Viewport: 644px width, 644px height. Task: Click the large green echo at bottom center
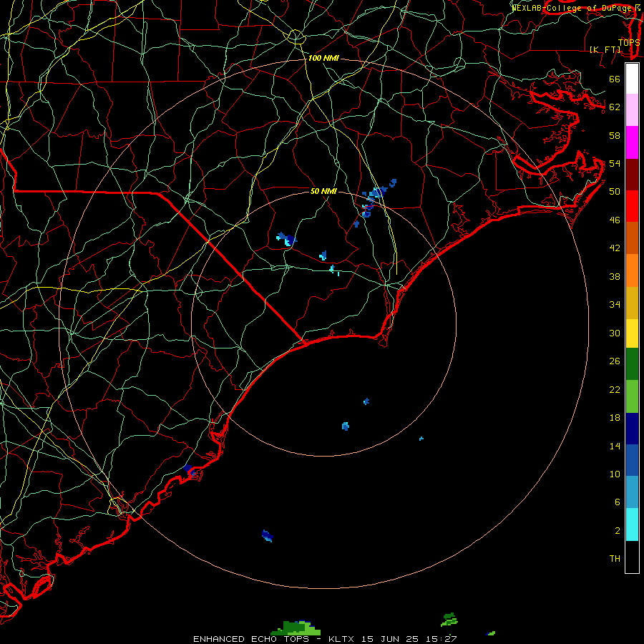(x=296, y=628)
